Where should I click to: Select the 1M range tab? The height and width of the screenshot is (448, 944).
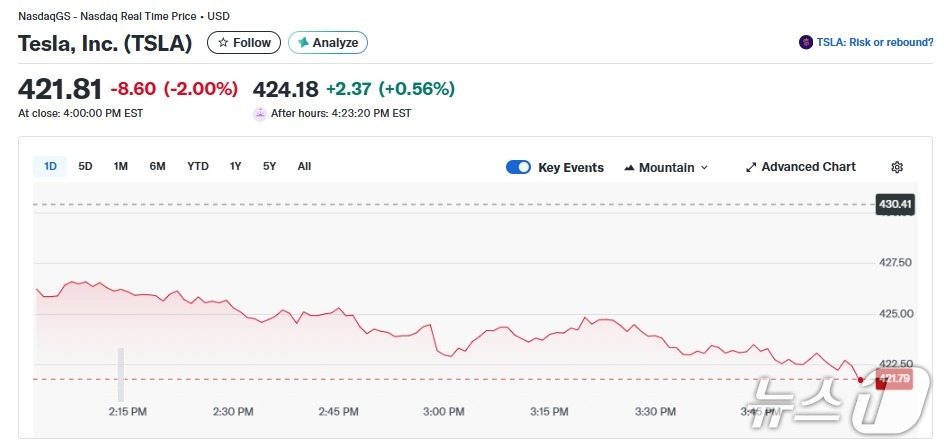coord(121,166)
